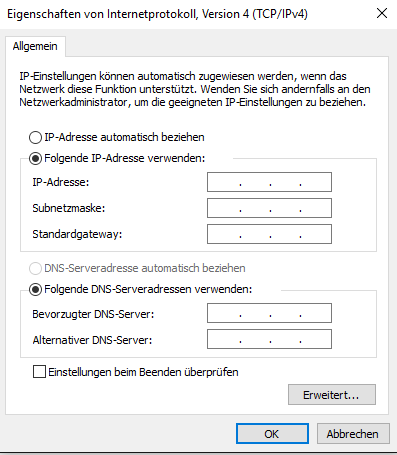Click first octet of Bevorzugter DNS-Server field
The image size is (397, 455).
pyautogui.click(x=224, y=313)
